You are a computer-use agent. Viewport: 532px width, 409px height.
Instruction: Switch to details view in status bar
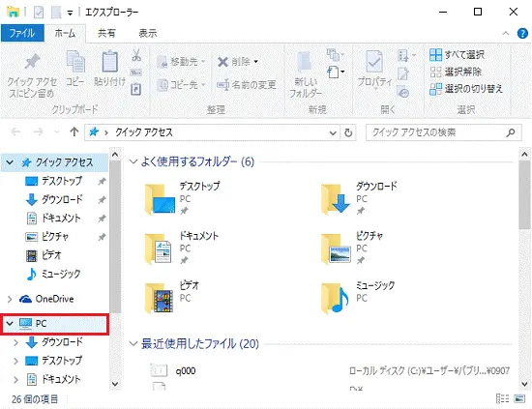pyautogui.click(x=502, y=398)
